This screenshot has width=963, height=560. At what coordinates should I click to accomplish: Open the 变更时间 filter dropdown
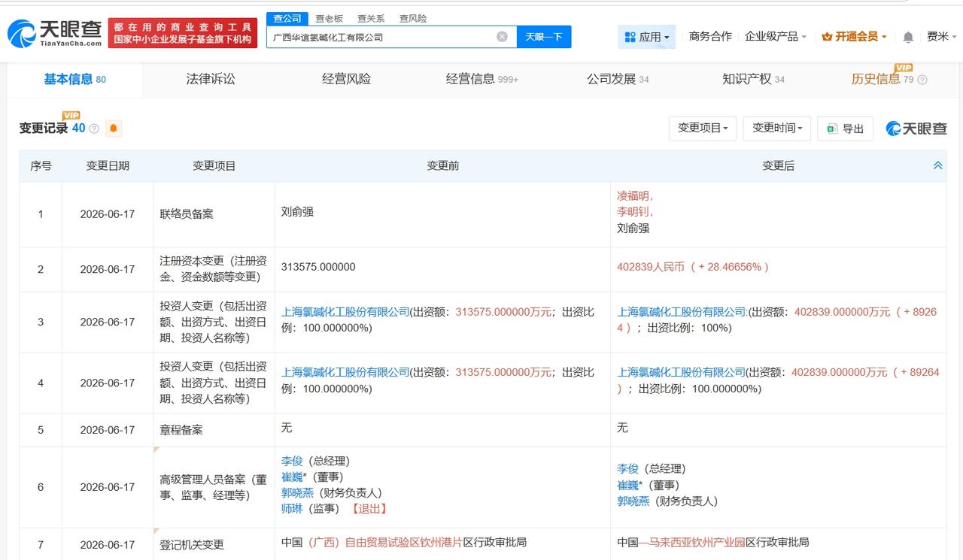pos(777,129)
